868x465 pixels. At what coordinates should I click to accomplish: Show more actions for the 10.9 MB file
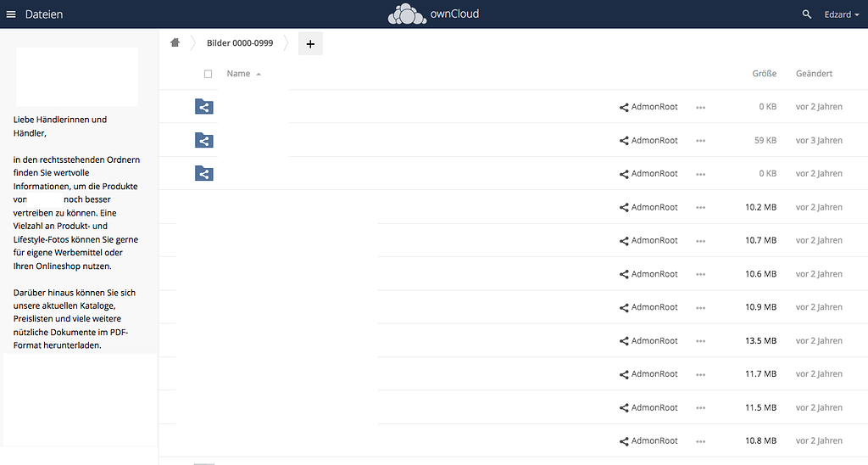click(700, 308)
